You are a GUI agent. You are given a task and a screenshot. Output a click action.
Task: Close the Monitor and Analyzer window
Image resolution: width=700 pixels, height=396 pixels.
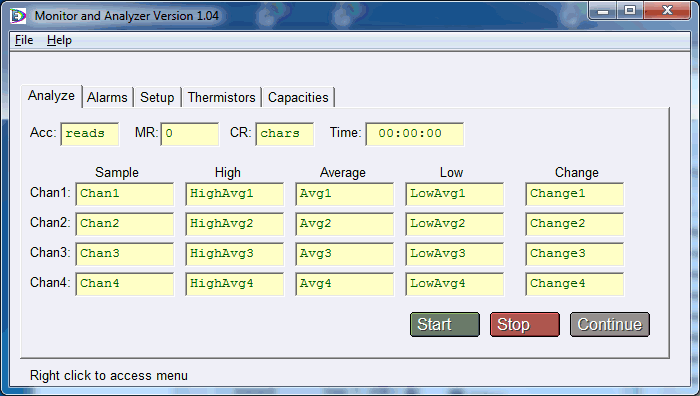[x=667, y=11]
